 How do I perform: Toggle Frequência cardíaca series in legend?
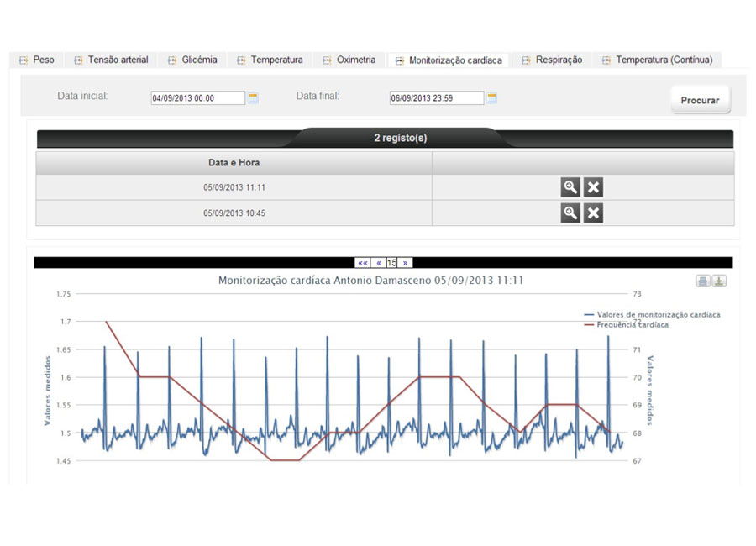[x=632, y=324]
